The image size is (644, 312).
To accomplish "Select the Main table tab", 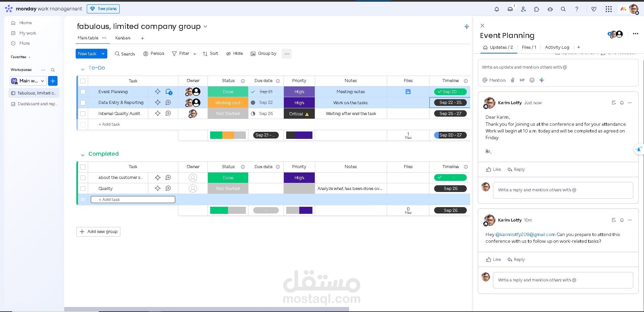I will 88,38.
